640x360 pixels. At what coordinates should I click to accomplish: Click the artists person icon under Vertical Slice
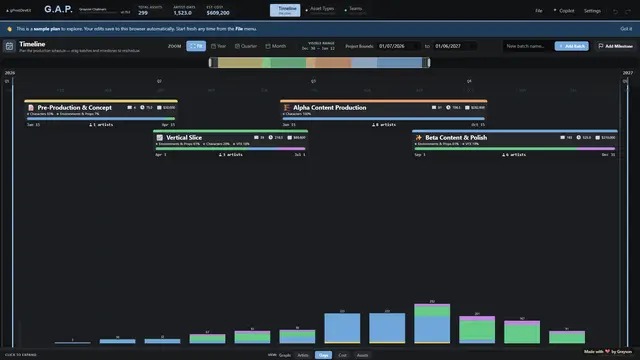[x=220, y=155]
